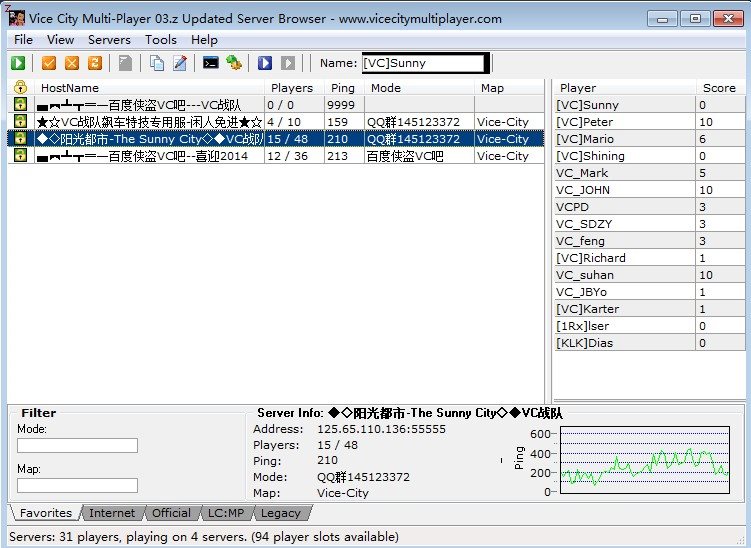Click the status bar servers summary text

(204, 537)
